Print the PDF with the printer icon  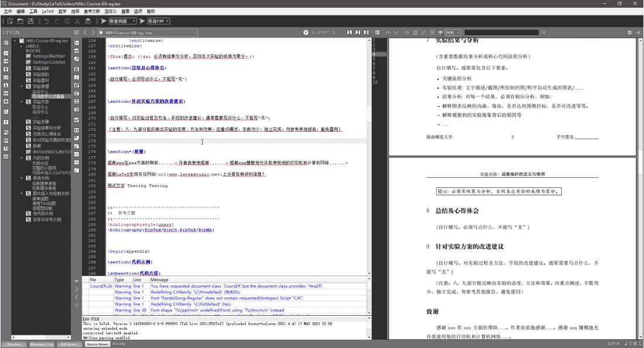pos(629,32)
